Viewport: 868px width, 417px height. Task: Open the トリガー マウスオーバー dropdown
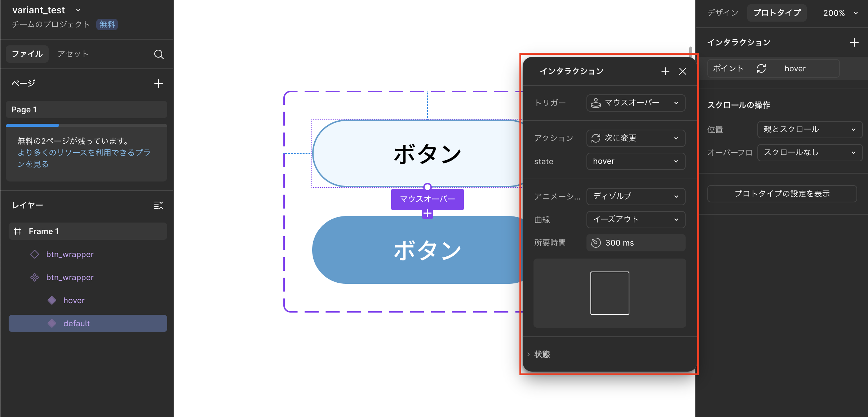(x=635, y=103)
